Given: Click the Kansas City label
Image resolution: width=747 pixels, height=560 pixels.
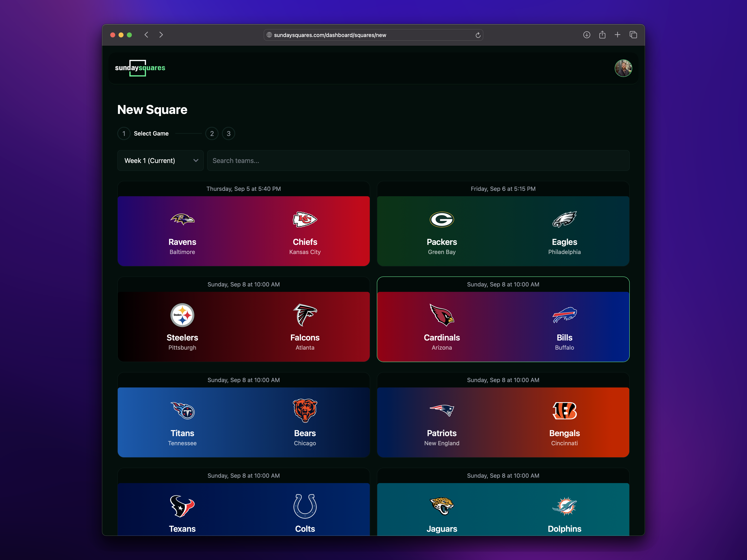Looking at the screenshot, I should (305, 252).
